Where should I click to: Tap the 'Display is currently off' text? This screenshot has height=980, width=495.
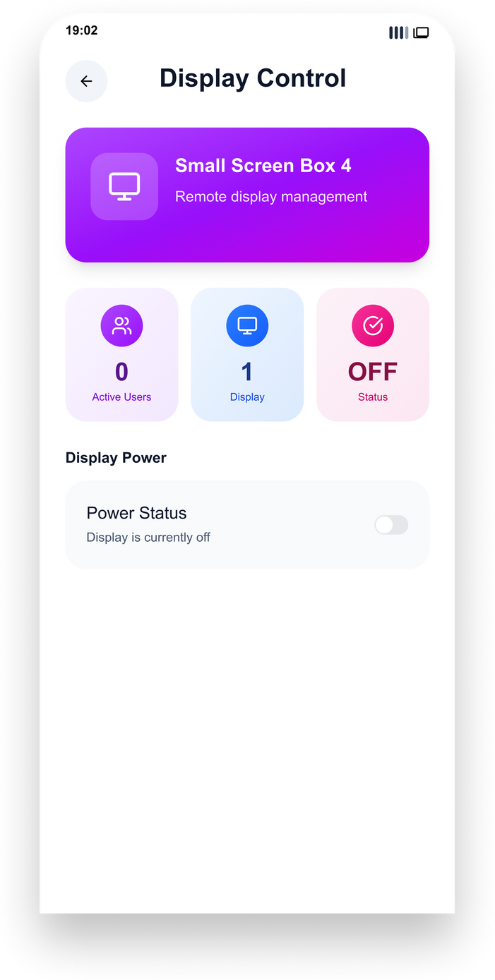tap(148, 538)
